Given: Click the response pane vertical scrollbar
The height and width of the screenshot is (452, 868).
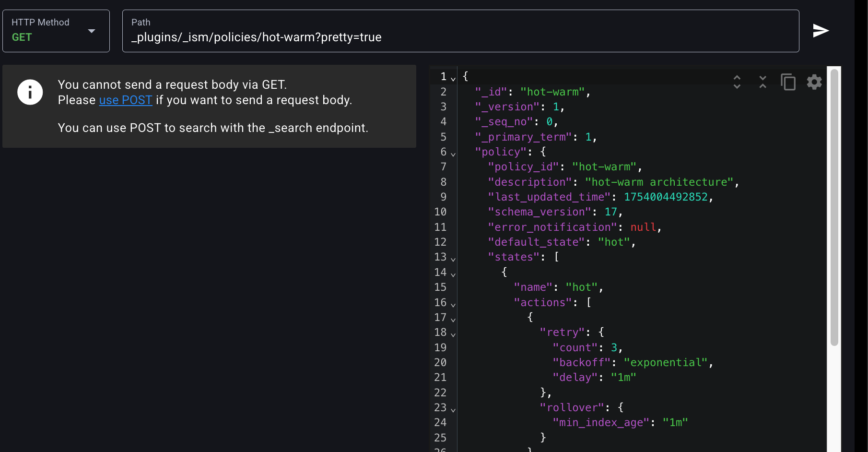Looking at the screenshot, I should pyautogui.click(x=834, y=207).
